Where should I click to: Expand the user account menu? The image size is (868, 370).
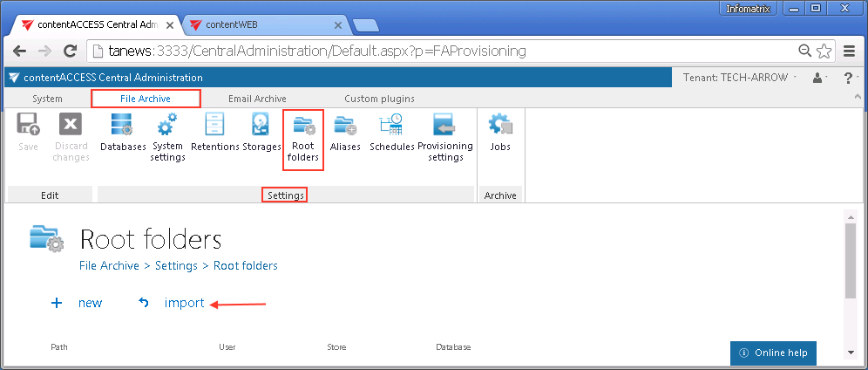(819, 78)
